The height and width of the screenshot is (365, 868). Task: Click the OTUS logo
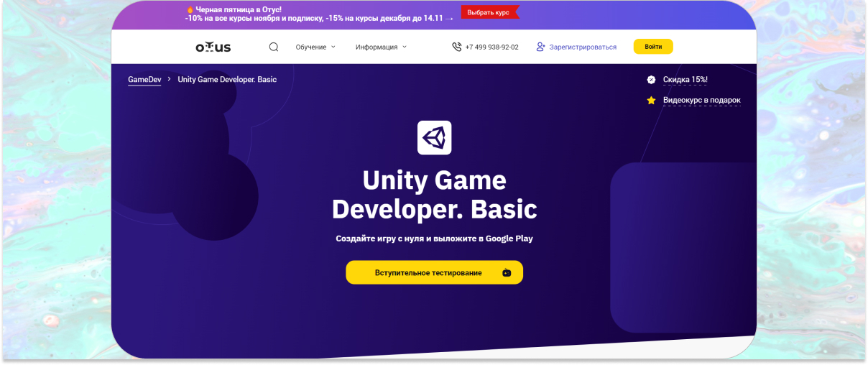213,47
